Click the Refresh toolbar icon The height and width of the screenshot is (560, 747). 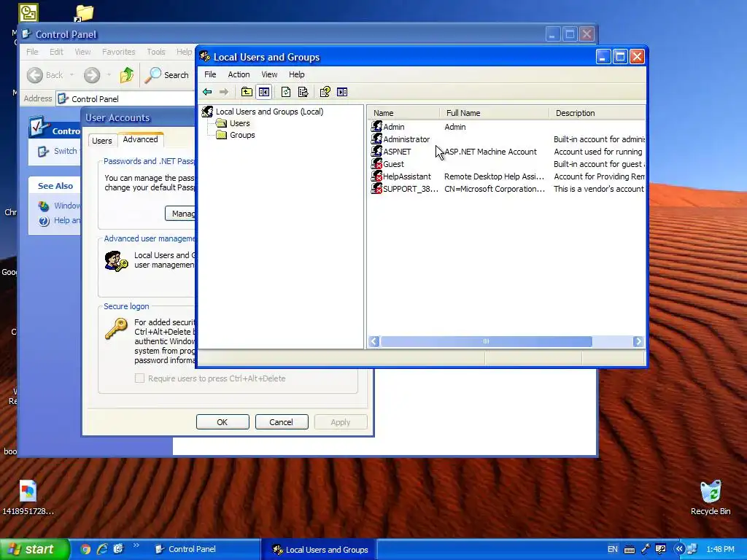(x=286, y=92)
